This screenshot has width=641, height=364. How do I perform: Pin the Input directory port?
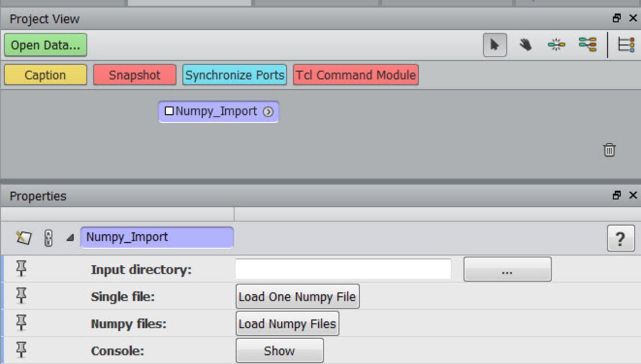click(x=21, y=269)
